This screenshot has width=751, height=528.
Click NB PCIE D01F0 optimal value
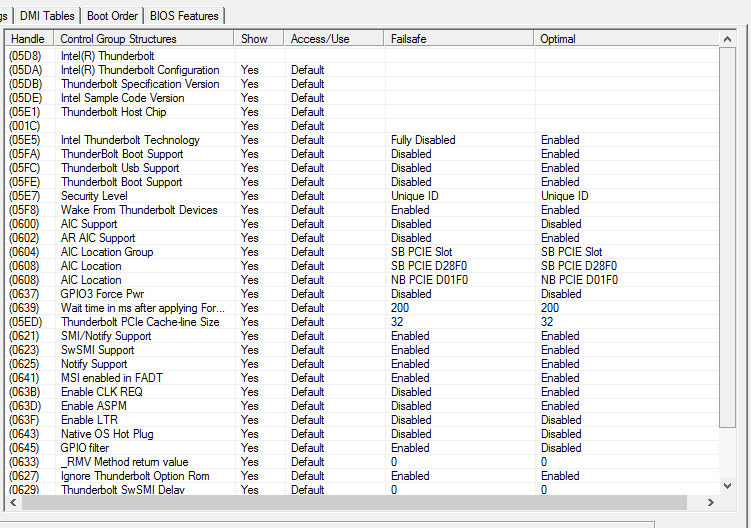coord(579,280)
